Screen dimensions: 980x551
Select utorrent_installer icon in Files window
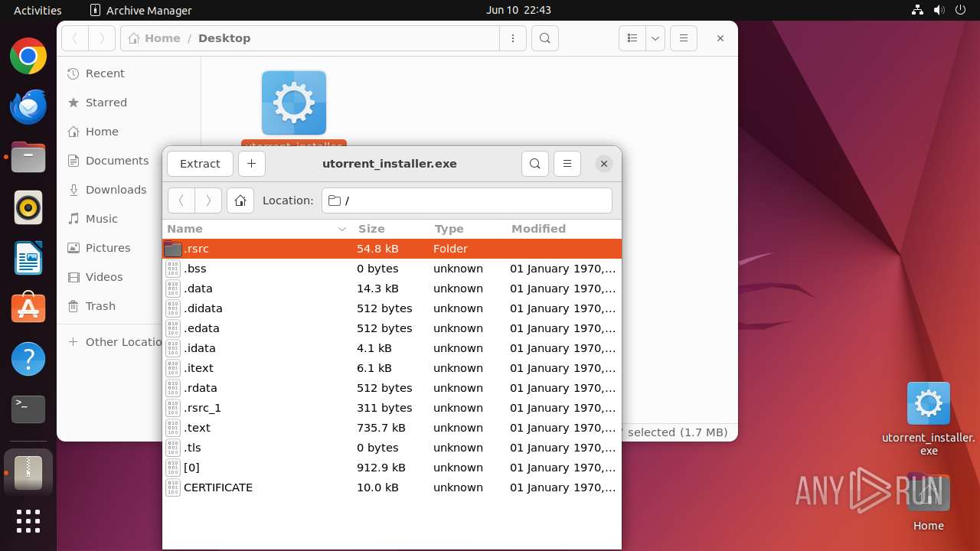click(x=294, y=103)
